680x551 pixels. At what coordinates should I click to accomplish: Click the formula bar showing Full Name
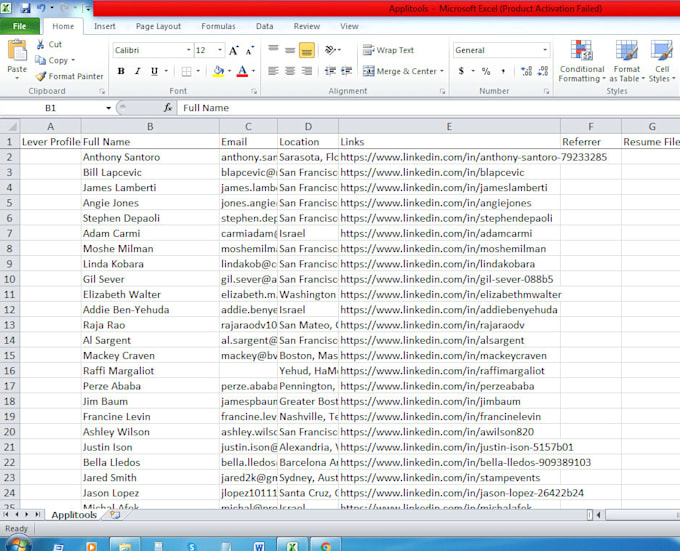click(428, 108)
